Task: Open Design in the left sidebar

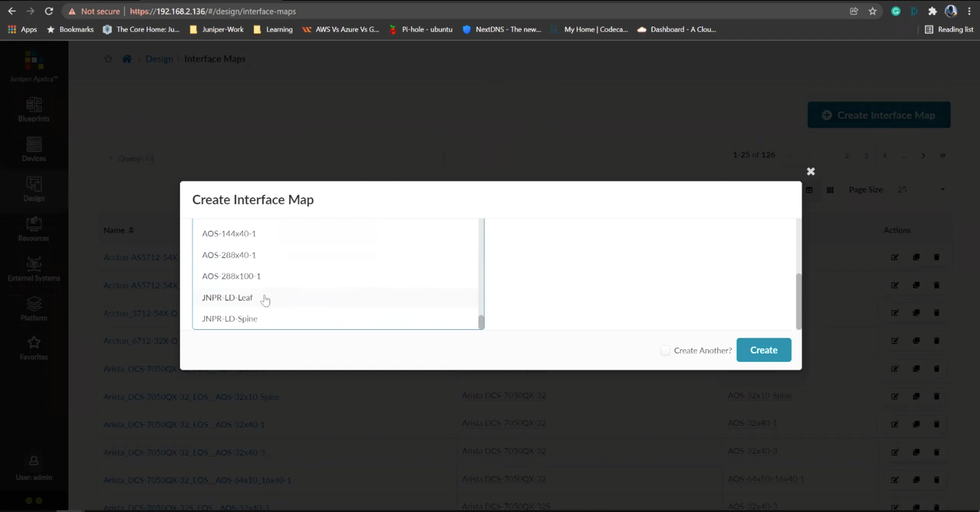Action: click(x=34, y=189)
